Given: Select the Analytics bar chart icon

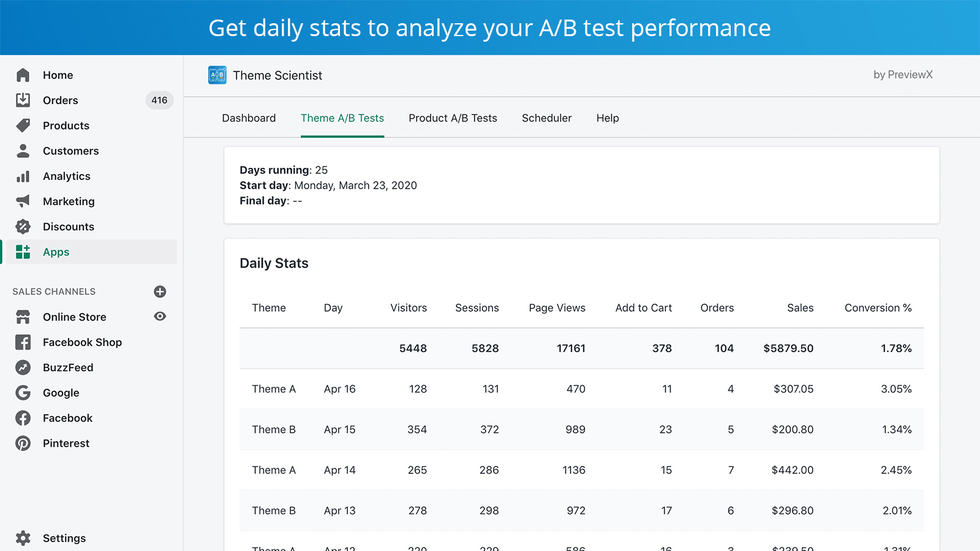Looking at the screenshot, I should click(23, 176).
